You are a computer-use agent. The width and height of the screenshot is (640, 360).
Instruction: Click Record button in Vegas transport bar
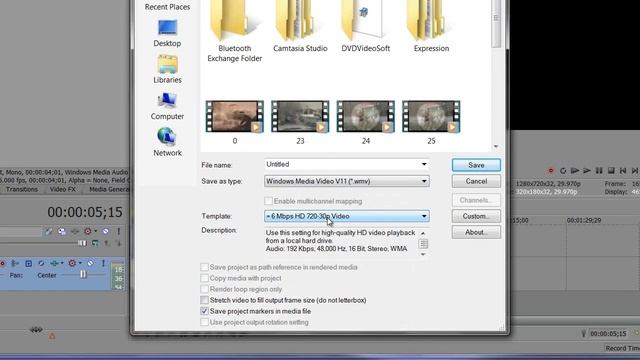(551, 171)
